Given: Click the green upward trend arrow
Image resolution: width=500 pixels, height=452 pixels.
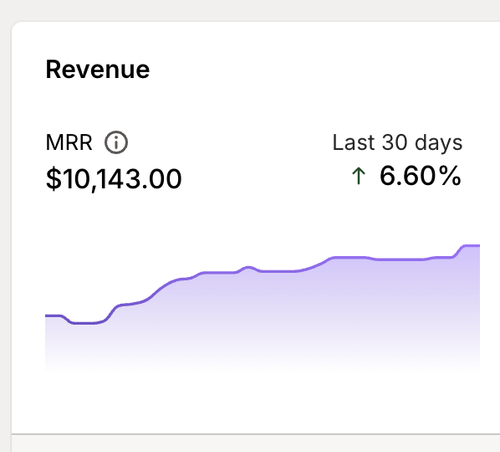Looking at the screenshot, I should pyautogui.click(x=359, y=176).
